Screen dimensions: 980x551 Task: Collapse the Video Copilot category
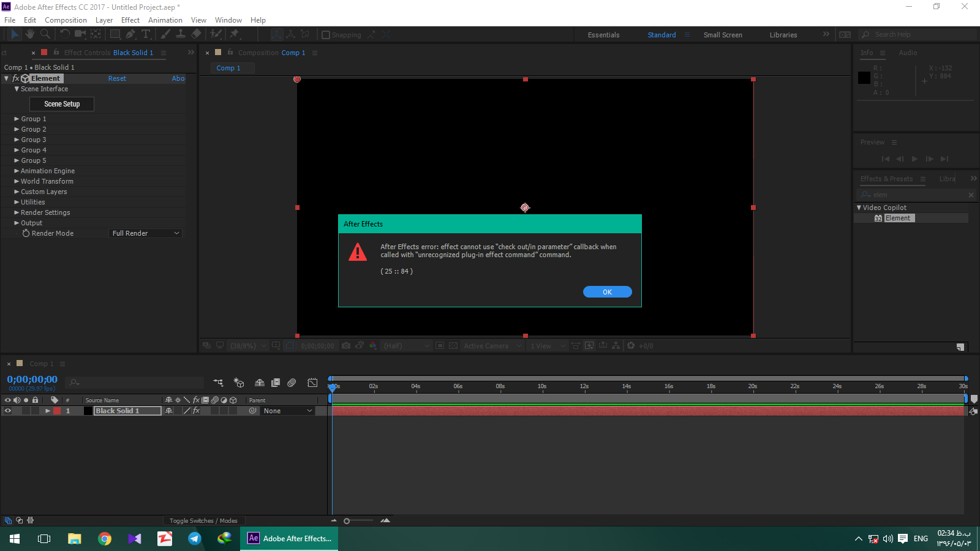pos(859,208)
